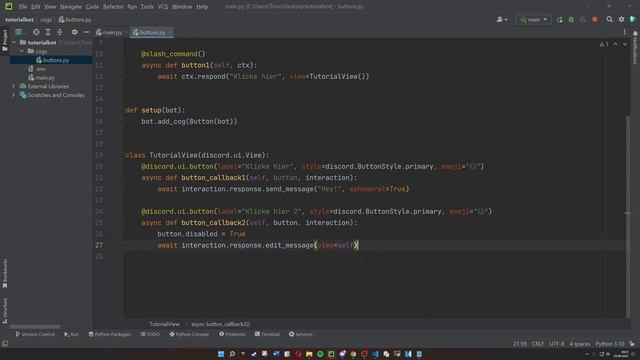Click project panel horizontal scrollbar
The image size is (640, 360).
click(36, 327)
